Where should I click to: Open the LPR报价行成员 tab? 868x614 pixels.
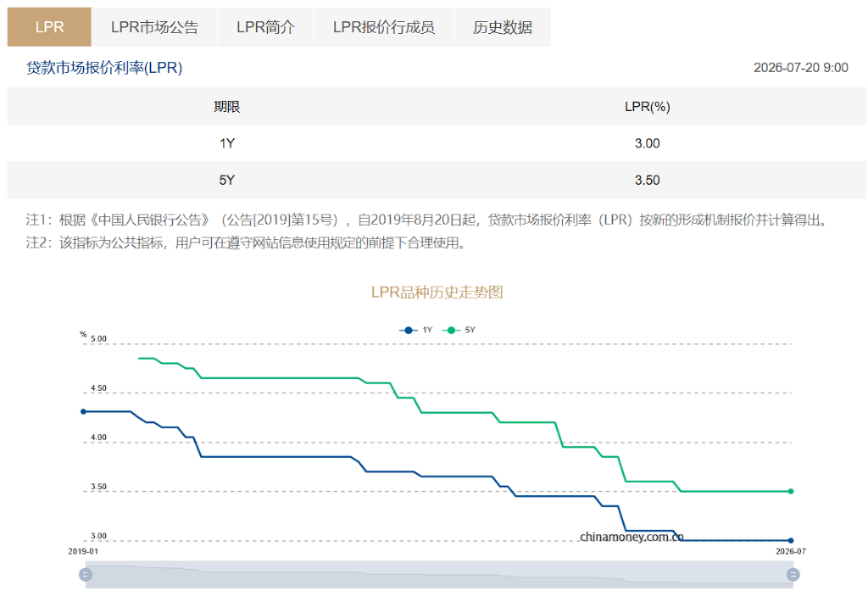(384, 26)
